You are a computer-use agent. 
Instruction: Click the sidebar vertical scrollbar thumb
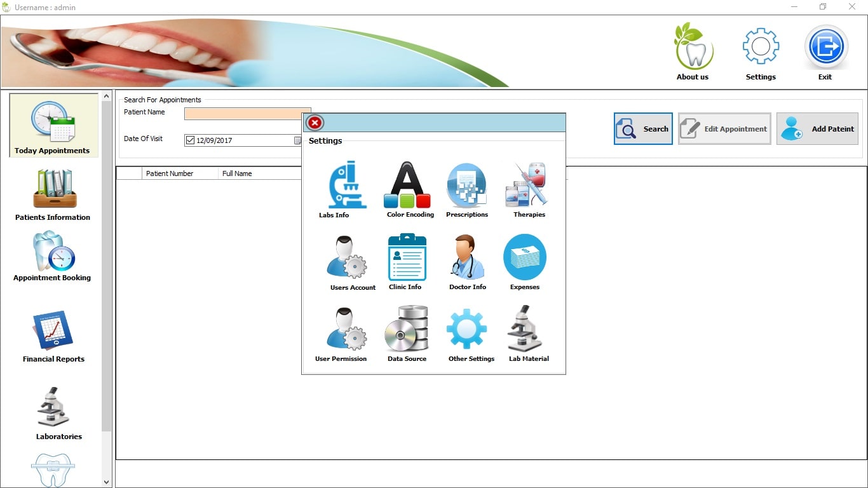click(106, 266)
